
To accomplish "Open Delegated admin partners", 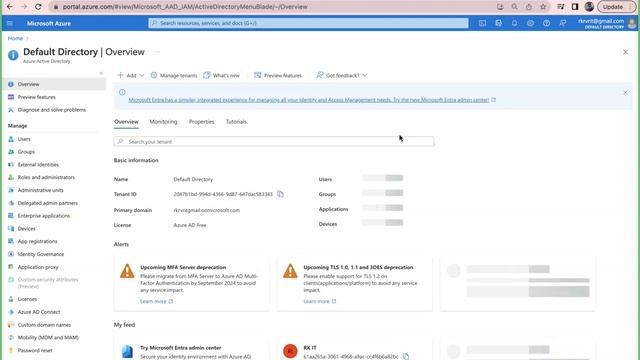I will point(48,203).
